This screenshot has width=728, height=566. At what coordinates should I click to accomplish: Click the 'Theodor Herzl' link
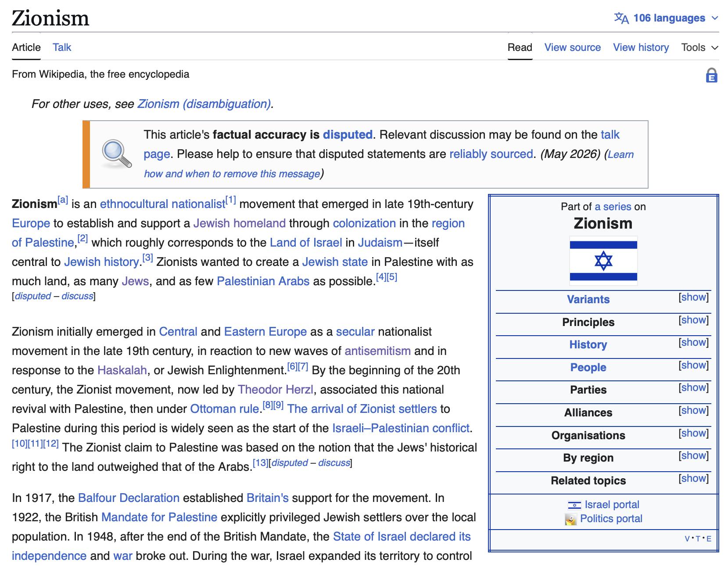coord(276,390)
